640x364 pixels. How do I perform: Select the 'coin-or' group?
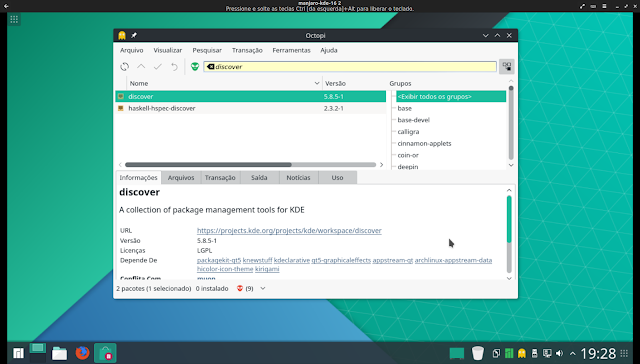click(x=408, y=155)
